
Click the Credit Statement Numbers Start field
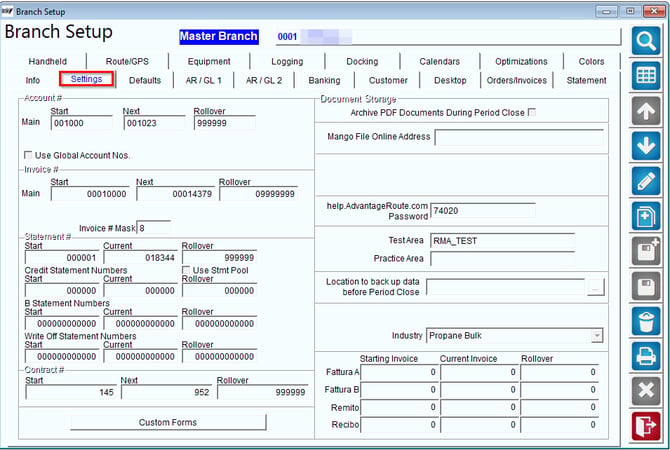(x=62, y=290)
